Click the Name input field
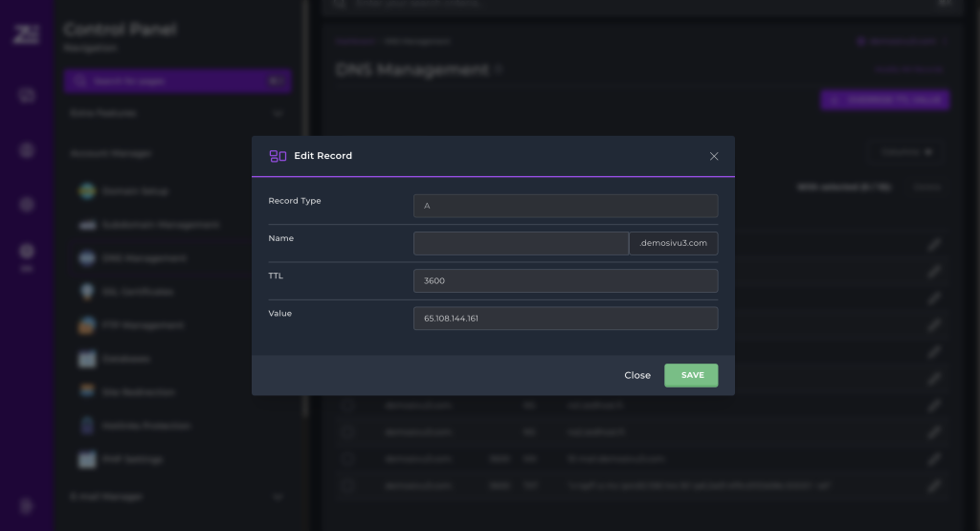 point(521,244)
